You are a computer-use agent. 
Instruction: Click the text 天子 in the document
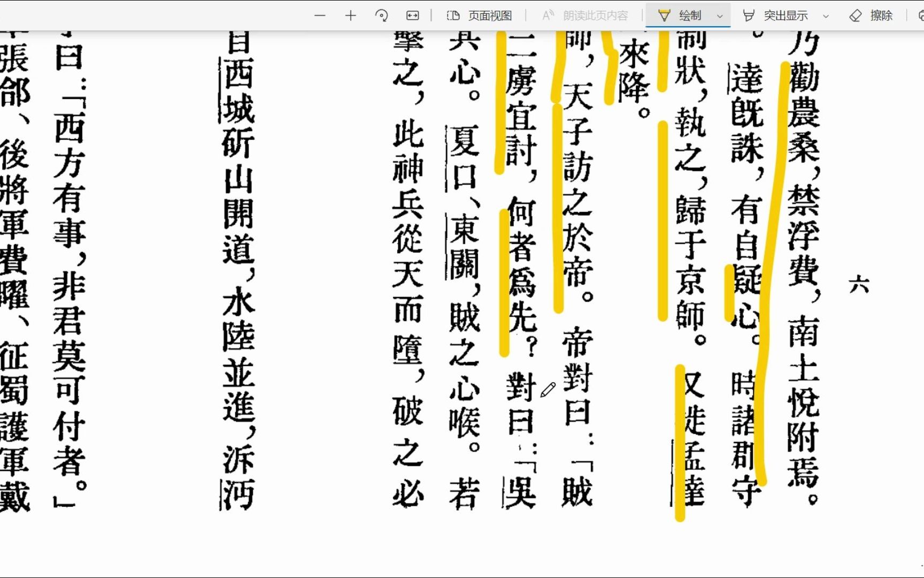pyautogui.click(x=578, y=113)
